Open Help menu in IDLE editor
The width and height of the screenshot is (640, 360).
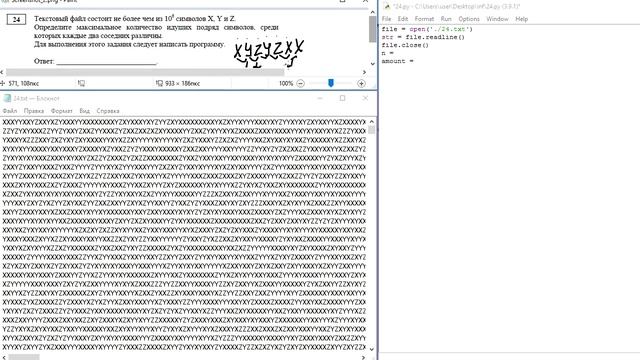[521, 19]
